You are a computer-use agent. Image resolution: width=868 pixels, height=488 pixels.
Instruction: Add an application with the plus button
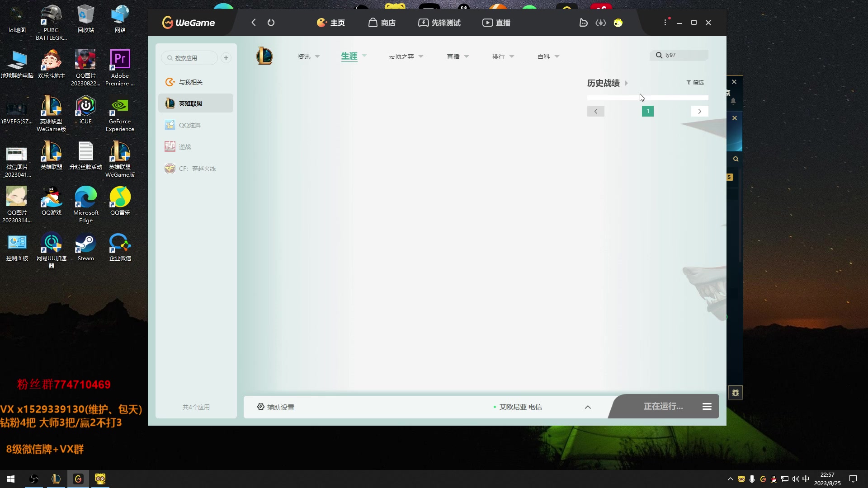(x=226, y=58)
